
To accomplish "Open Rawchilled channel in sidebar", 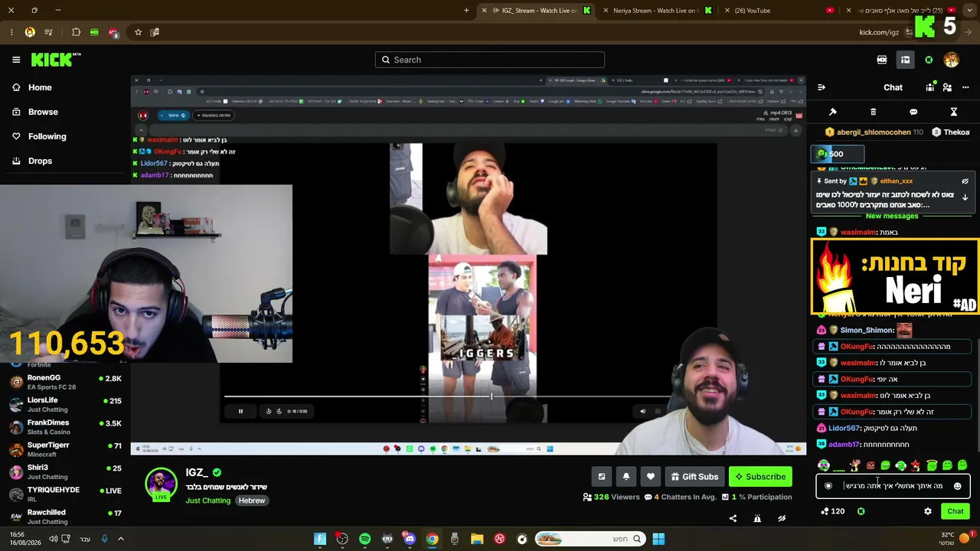I will tap(65, 517).
